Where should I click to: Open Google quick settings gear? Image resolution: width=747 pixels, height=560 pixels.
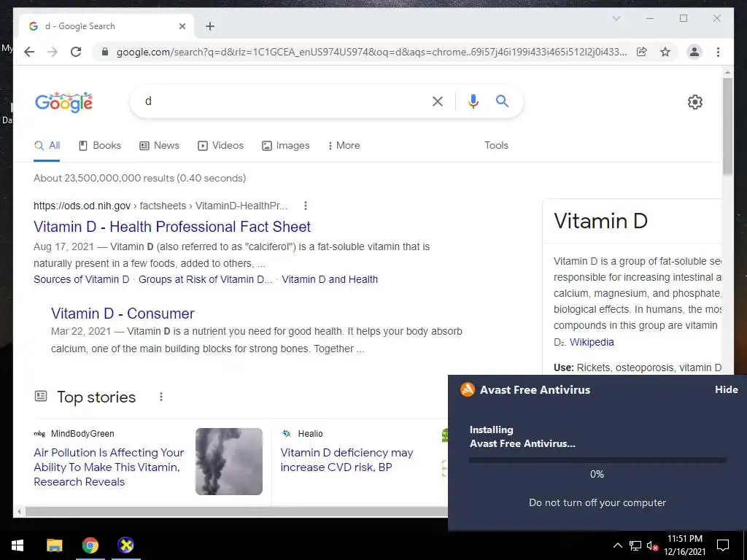pos(695,102)
